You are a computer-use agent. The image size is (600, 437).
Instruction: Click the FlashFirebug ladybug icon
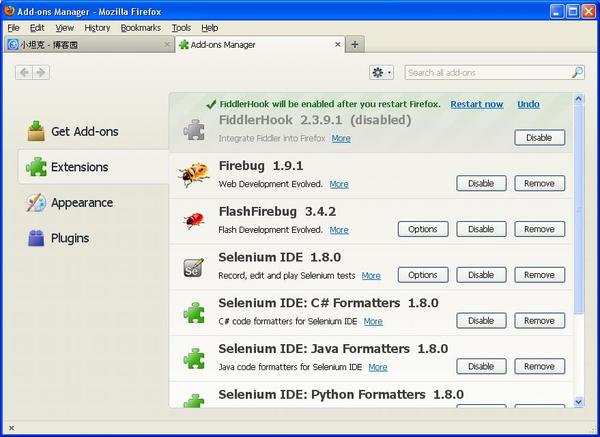coord(193,221)
